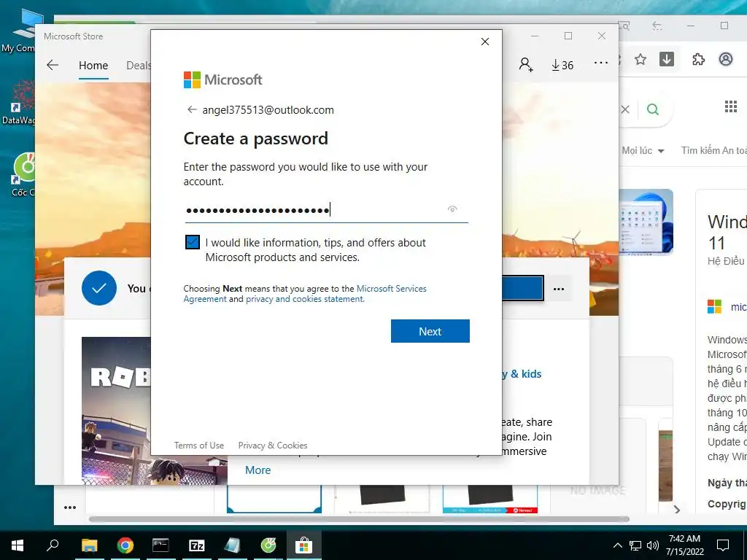Open the taskbar clock showing 7:42 AM
Screen dimensions: 747x560
[684, 545]
